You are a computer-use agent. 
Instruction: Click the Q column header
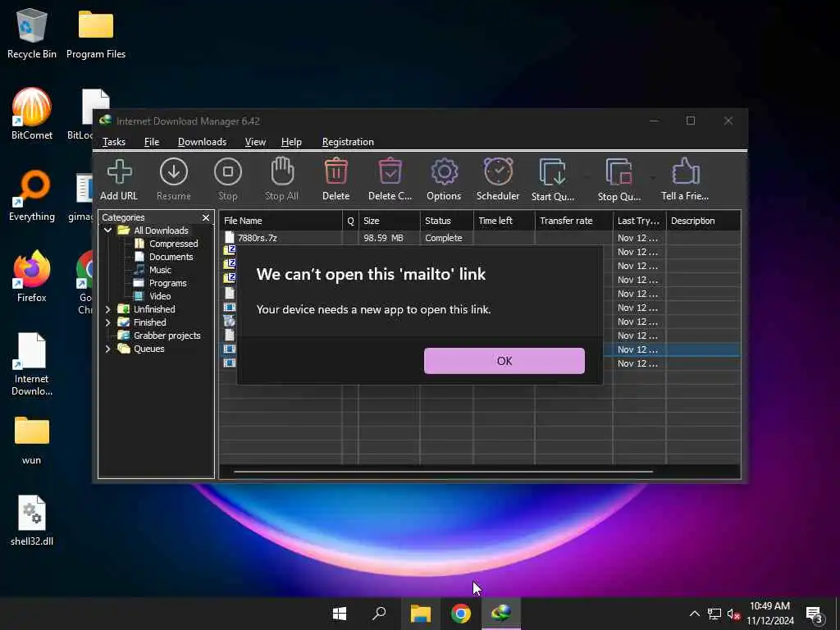pyautogui.click(x=350, y=221)
